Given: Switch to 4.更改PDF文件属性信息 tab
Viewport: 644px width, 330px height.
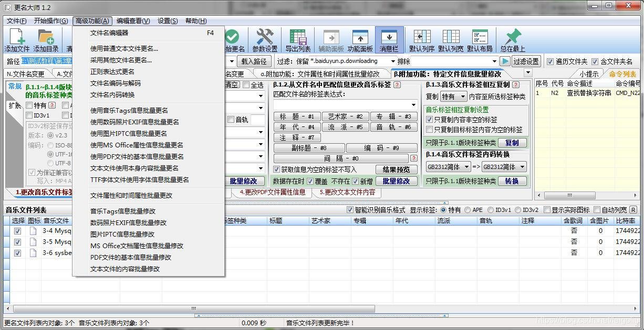Looking at the screenshot, I should [x=272, y=192].
